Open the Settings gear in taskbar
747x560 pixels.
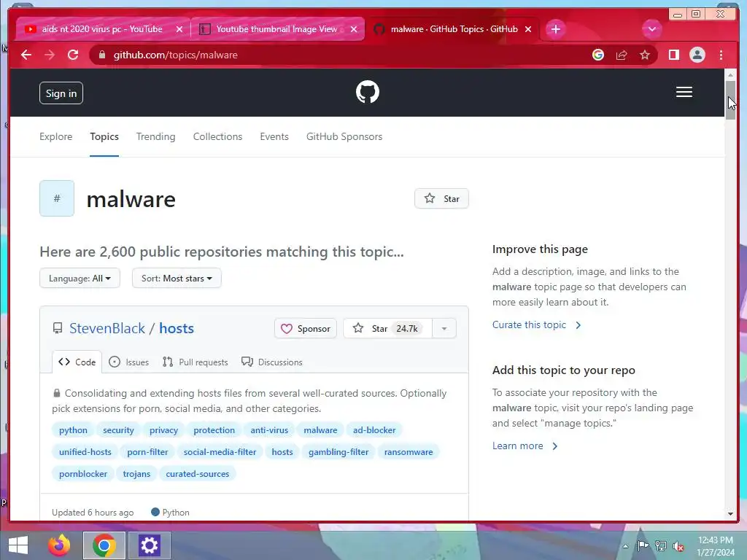point(149,545)
